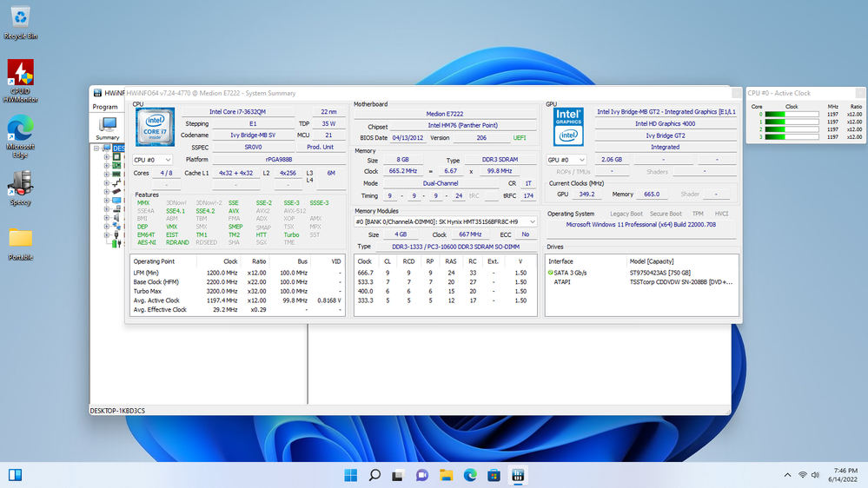Click the Intel Core i7 CPU logo

click(x=155, y=127)
